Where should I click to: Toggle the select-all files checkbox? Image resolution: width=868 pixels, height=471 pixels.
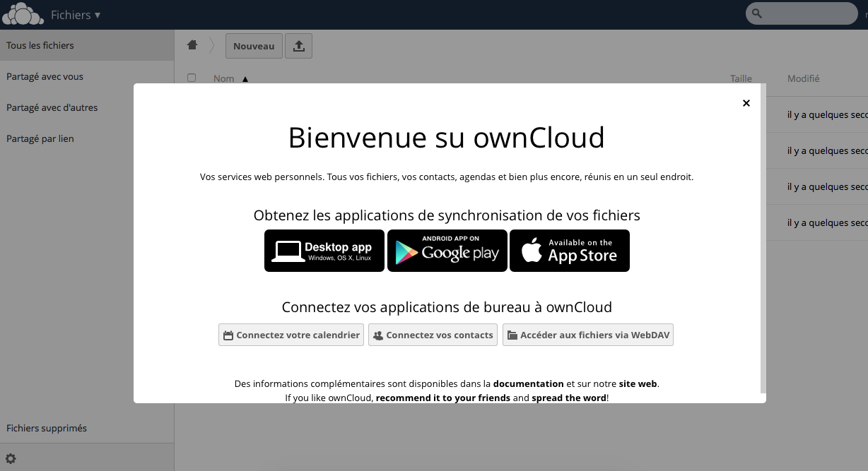click(192, 78)
